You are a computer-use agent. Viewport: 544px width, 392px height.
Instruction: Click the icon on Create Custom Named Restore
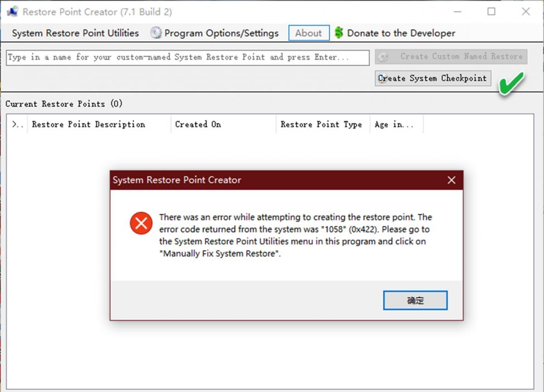[x=383, y=57]
